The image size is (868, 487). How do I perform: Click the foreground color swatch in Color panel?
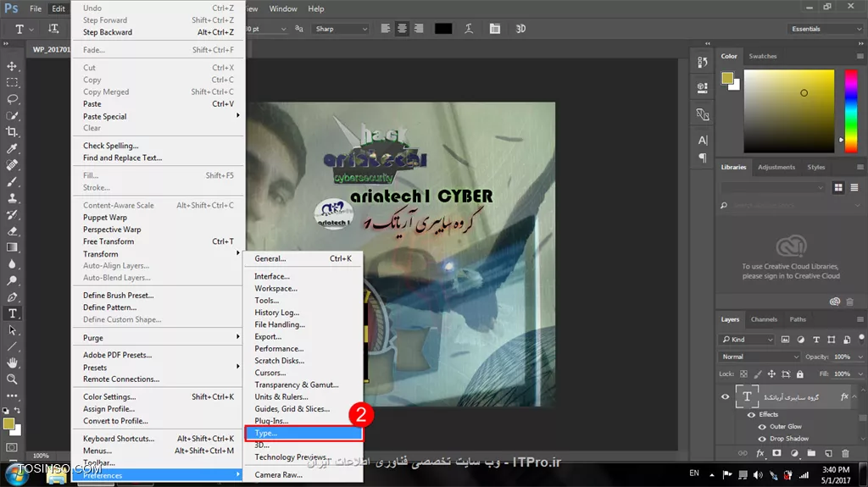click(x=727, y=78)
